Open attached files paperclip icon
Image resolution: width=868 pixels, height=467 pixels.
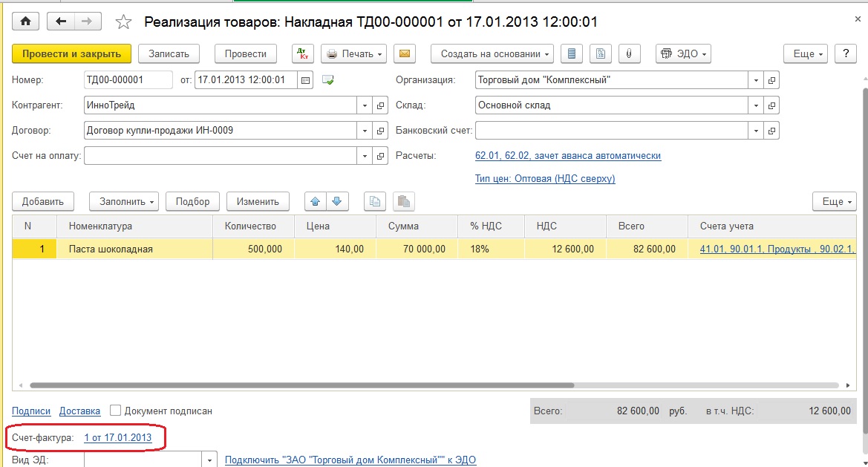tap(628, 54)
